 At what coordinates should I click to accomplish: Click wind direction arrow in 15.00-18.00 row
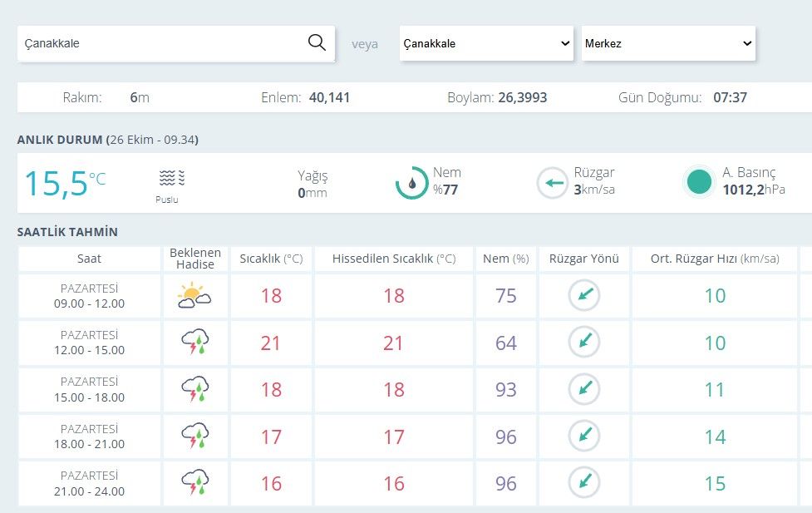[584, 388]
